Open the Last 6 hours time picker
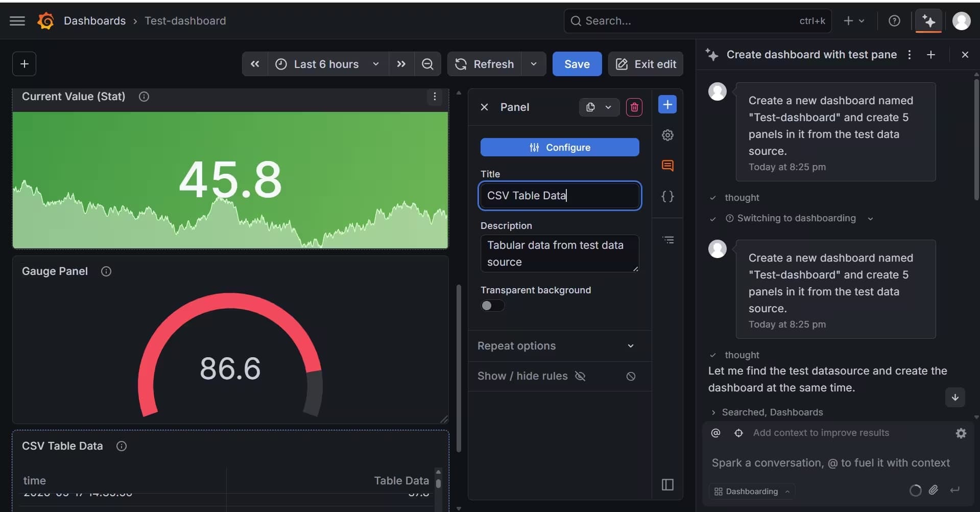Viewport: 980px width, 512px height. coord(328,64)
